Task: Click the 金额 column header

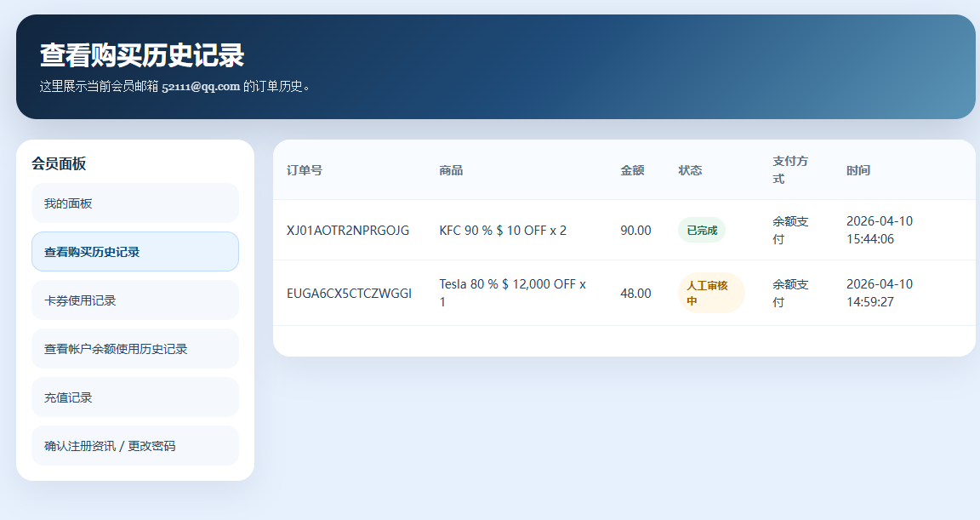Action: 632,170
